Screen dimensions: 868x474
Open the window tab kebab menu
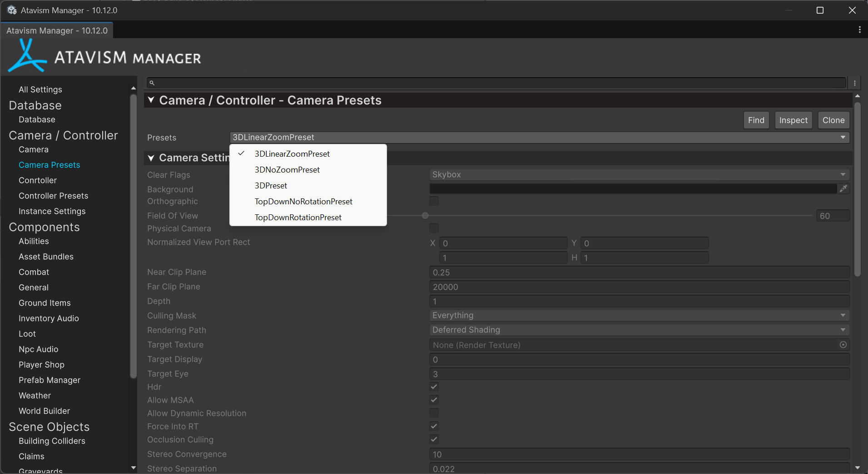pyautogui.click(x=859, y=30)
